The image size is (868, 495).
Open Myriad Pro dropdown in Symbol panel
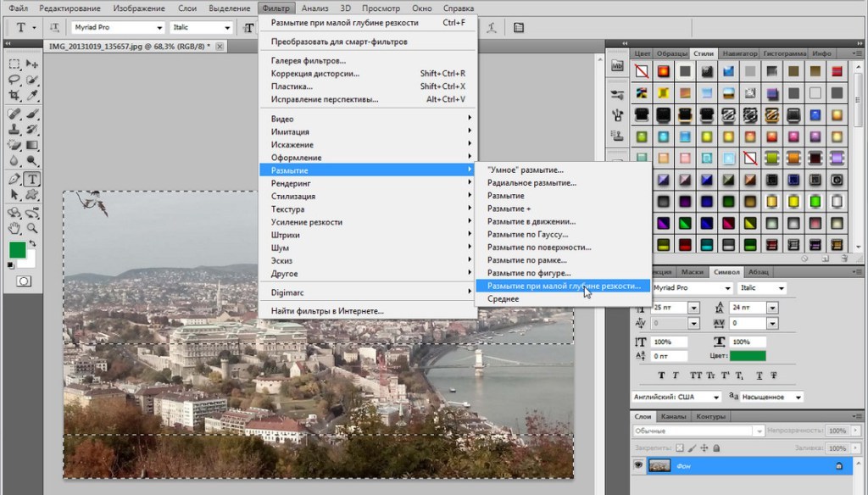pyautogui.click(x=727, y=288)
